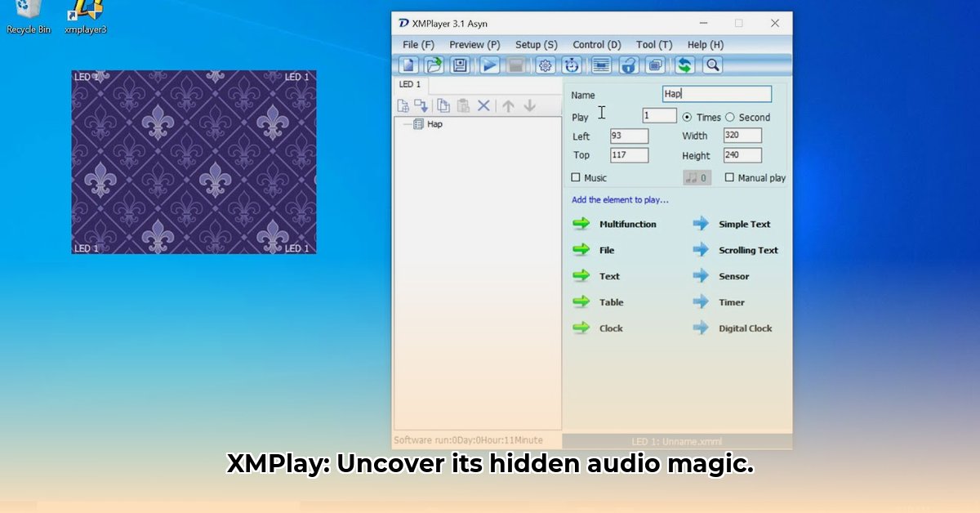Screen dimensions: 980x513
Task: Click the New file toolbar icon
Action: (x=409, y=65)
